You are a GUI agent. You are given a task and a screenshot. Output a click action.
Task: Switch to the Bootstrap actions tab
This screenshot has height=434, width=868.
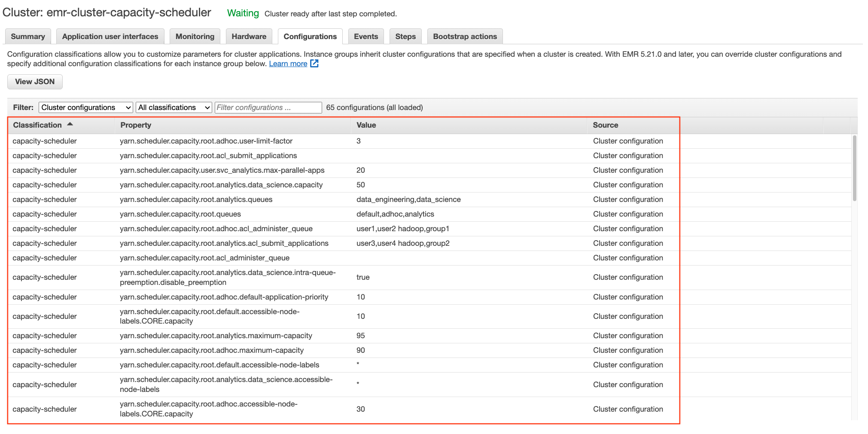465,36
